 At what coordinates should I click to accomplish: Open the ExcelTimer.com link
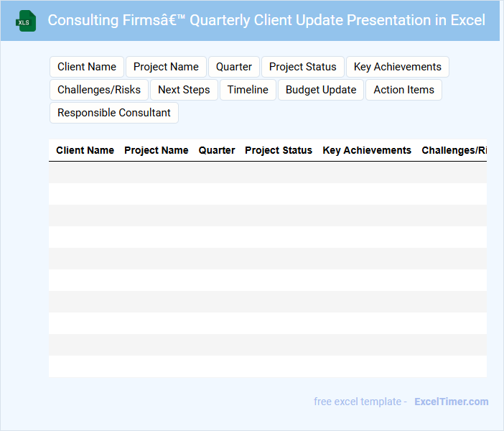pyautogui.click(x=451, y=402)
